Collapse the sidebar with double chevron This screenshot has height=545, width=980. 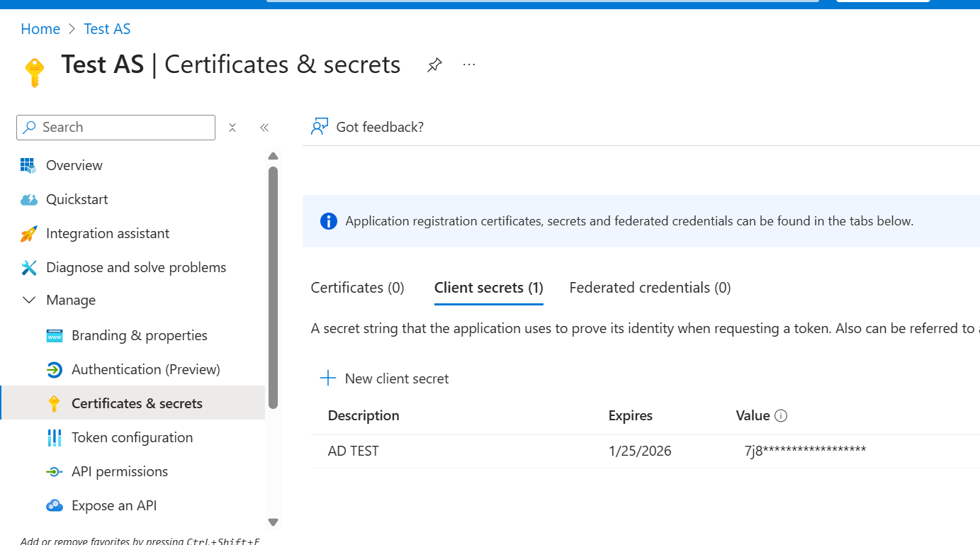264,128
